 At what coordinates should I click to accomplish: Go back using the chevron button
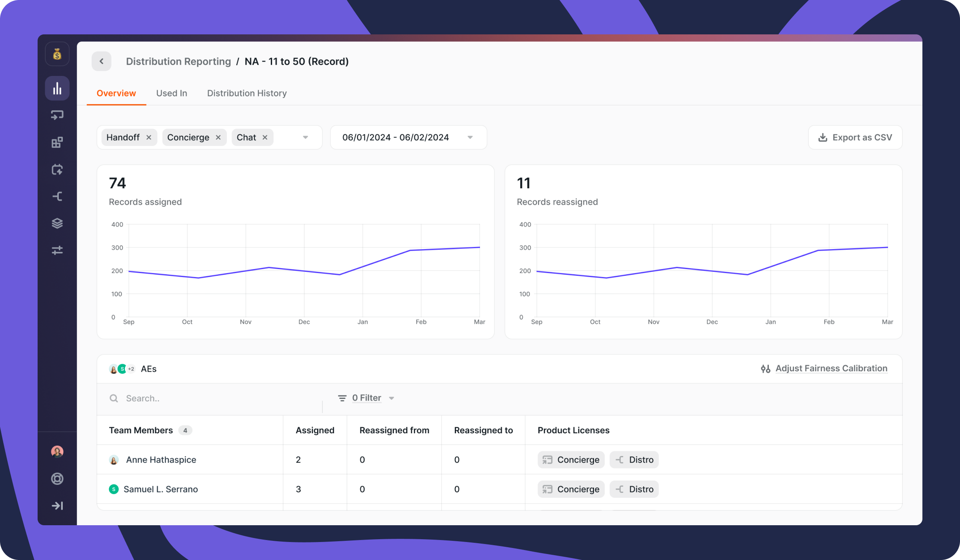[x=102, y=61]
